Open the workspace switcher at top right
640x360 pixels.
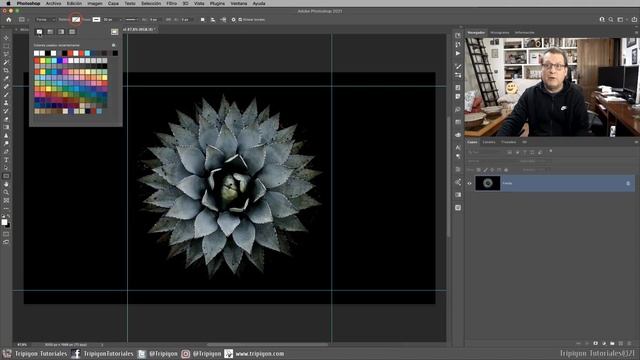pyautogui.click(x=621, y=20)
